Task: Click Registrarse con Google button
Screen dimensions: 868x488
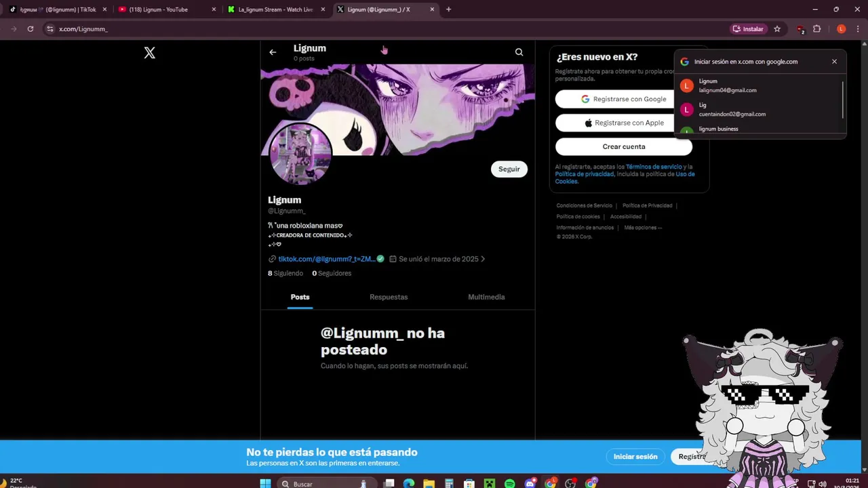Action: click(623, 99)
